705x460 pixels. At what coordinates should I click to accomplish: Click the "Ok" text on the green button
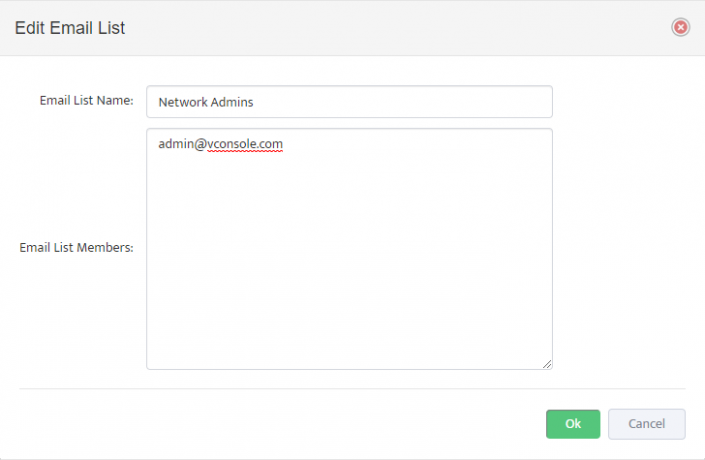pos(573,424)
